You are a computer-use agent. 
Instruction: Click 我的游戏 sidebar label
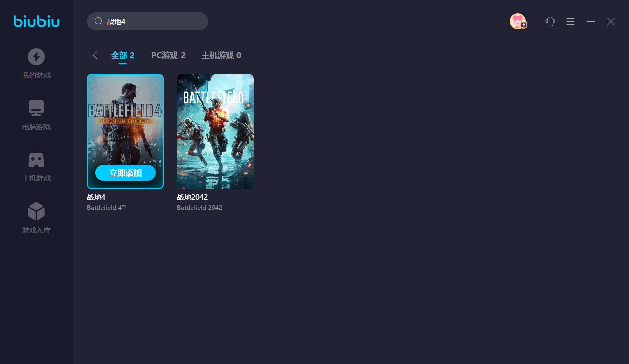pos(36,76)
